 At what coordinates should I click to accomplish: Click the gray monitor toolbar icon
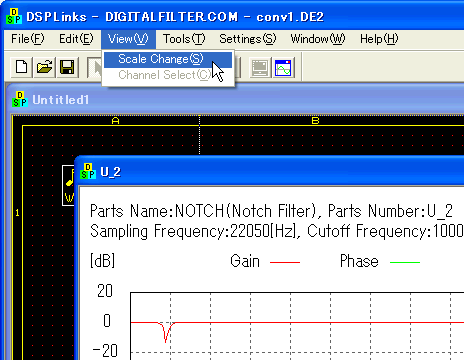(260, 68)
